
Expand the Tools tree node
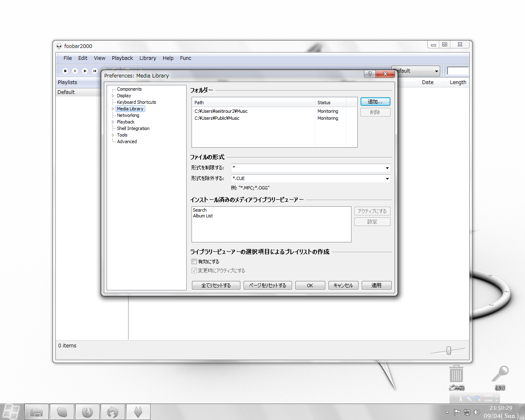(113, 135)
